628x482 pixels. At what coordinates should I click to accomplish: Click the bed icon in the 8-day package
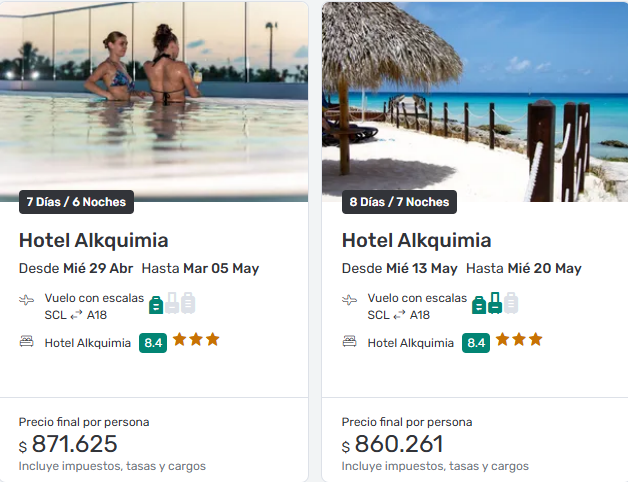[x=350, y=342]
